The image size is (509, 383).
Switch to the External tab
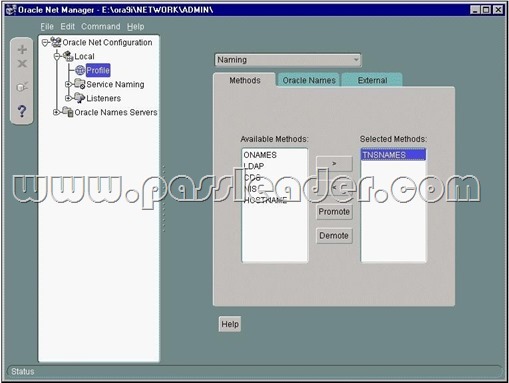[372, 80]
